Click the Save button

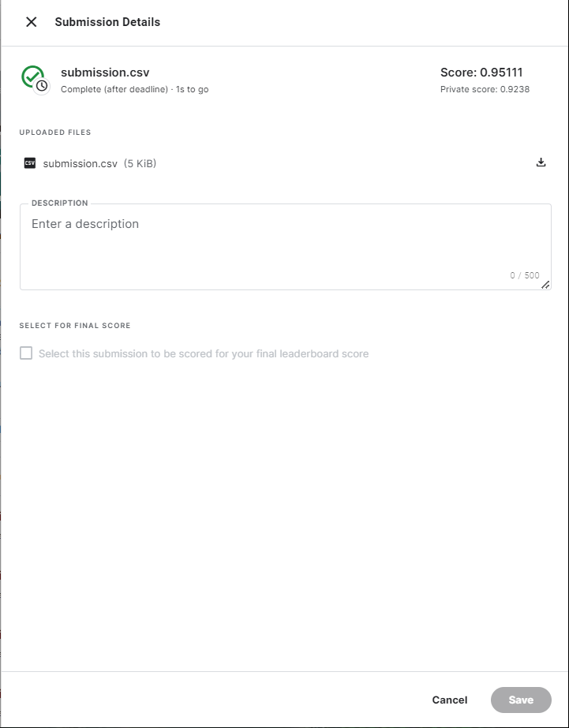(521, 700)
